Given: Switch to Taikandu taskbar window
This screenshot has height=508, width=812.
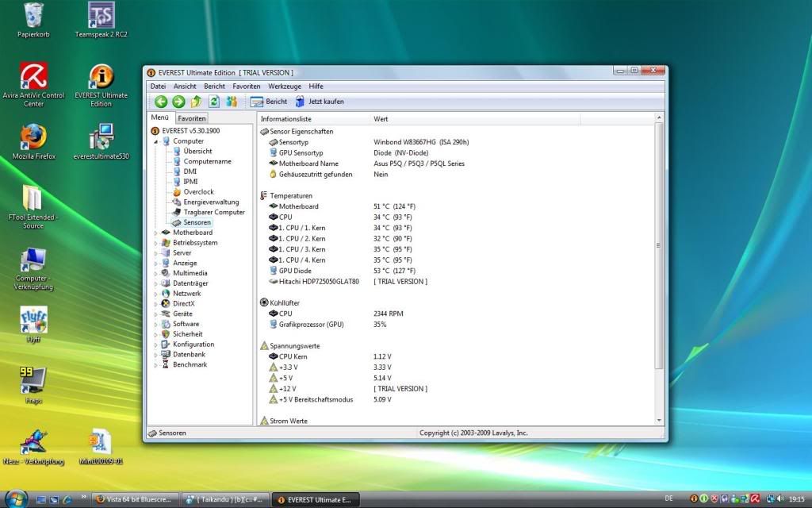Looking at the screenshot, I should pyautogui.click(x=225, y=500).
